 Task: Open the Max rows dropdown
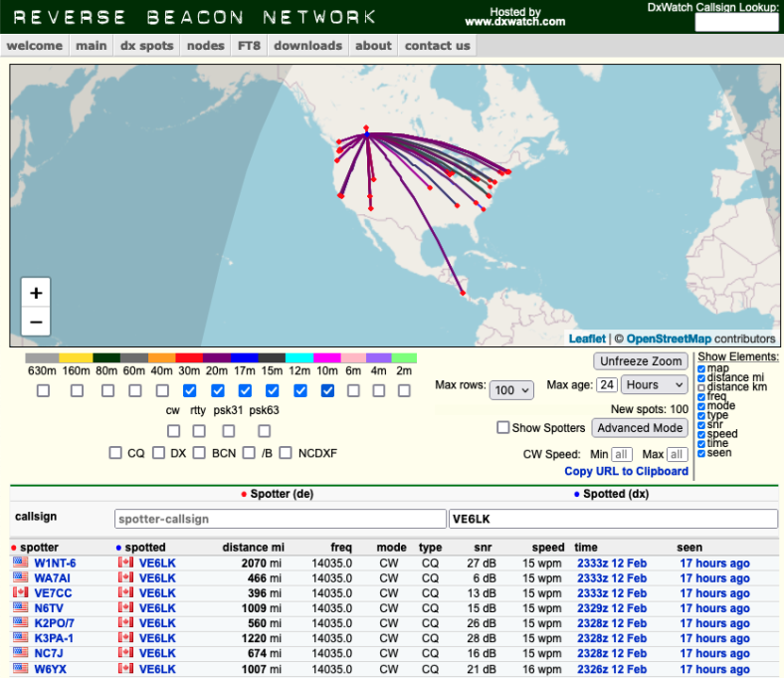point(511,390)
